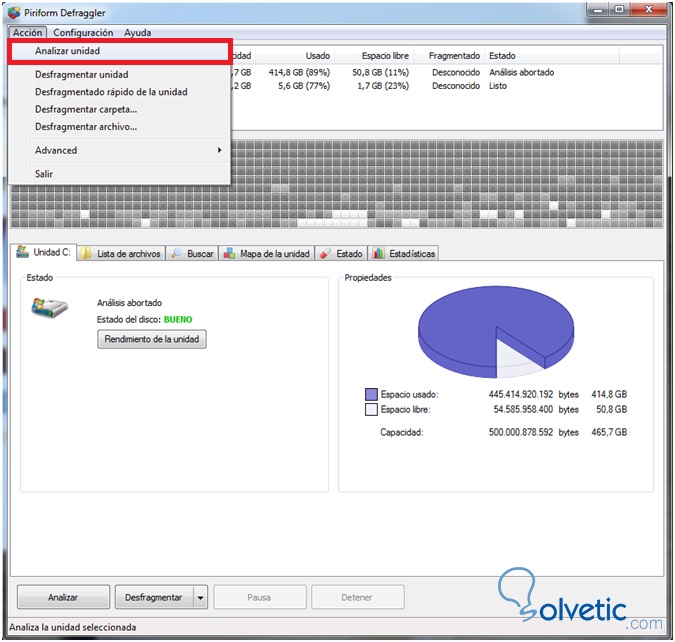675x642 pixels.
Task: Click the Buscar magnifier icon
Action: [x=176, y=253]
